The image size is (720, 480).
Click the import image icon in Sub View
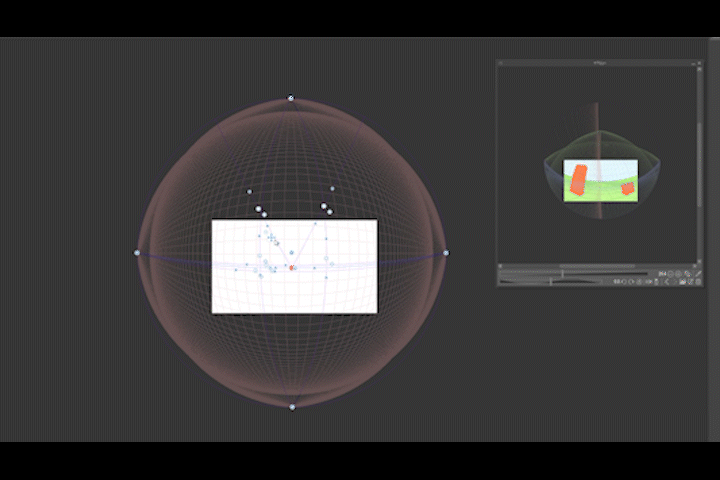pyautogui.click(x=682, y=282)
